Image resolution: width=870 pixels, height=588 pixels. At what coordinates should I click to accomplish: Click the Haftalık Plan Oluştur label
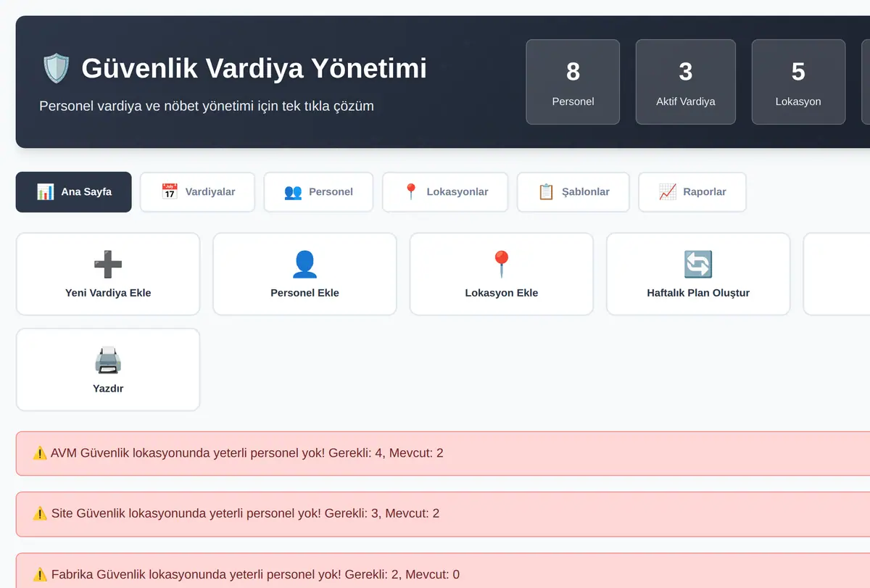coord(698,293)
